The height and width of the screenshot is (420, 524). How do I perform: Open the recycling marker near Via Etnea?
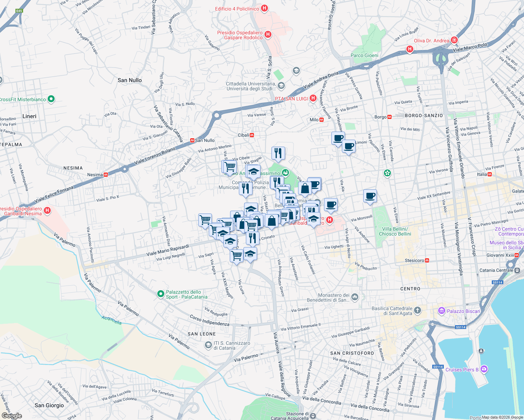[x=387, y=173]
